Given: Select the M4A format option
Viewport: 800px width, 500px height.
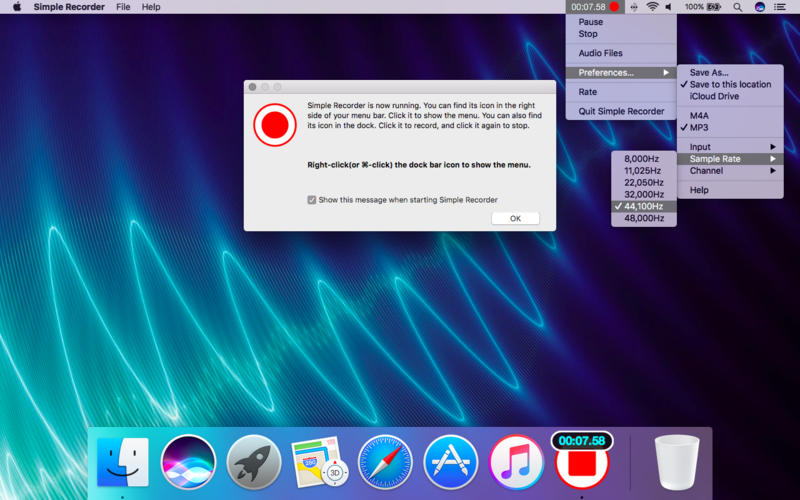Looking at the screenshot, I should 699,116.
